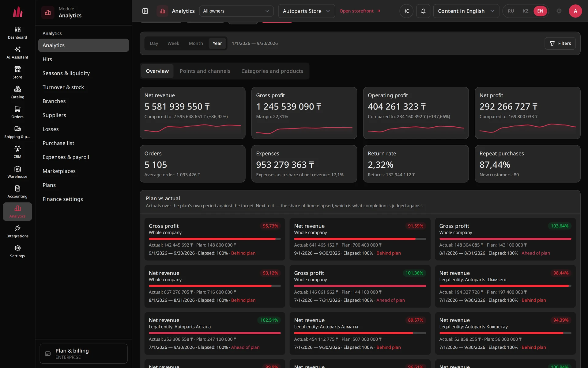The height and width of the screenshot is (368, 588).
Task: Open the AI Assistant sparkle icon
Action: (17, 49)
